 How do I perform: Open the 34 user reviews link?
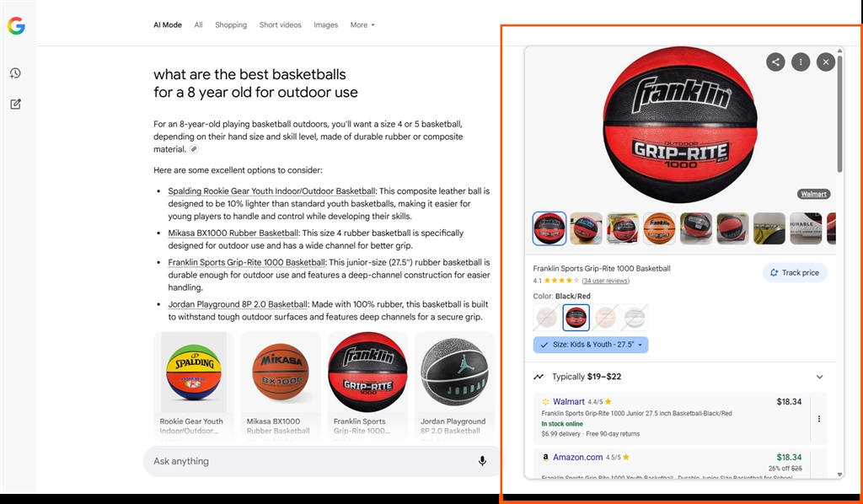click(605, 281)
